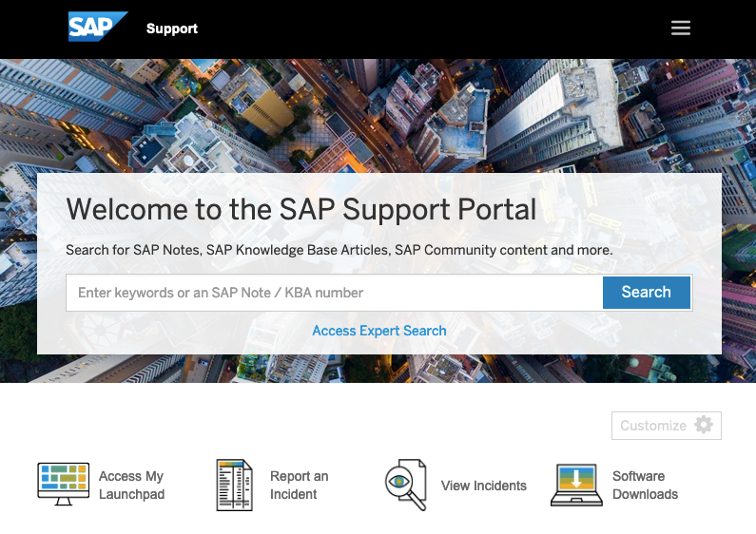The image size is (756, 534).
Task: Click the blue Search button
Action: tap(646, 292)
